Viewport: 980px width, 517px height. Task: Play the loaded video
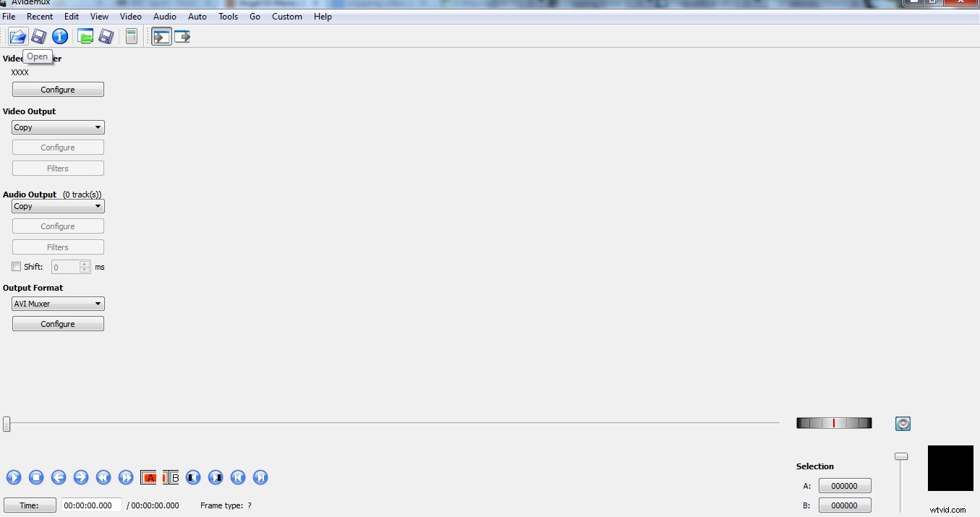(x=14, y=477)
